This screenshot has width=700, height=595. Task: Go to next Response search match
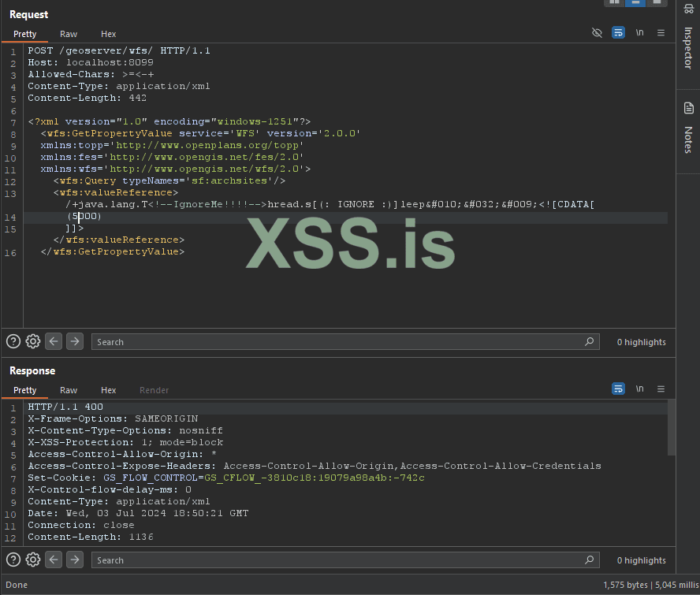(75, 560)
